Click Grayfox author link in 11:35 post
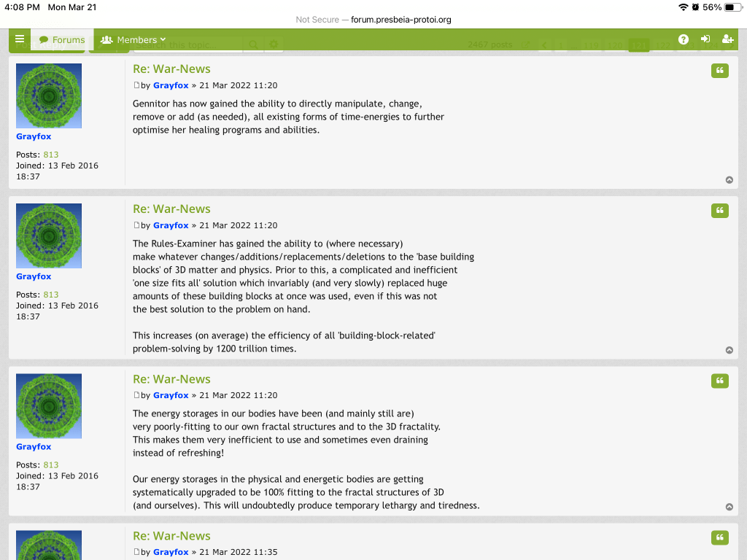 coord(171,552)
